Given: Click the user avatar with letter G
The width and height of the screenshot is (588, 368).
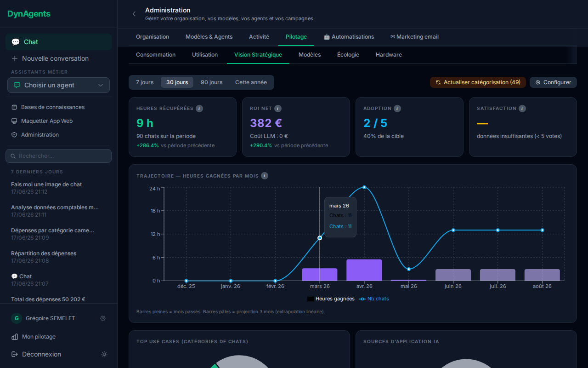Looking at the screenshot, I should point(17,318).
